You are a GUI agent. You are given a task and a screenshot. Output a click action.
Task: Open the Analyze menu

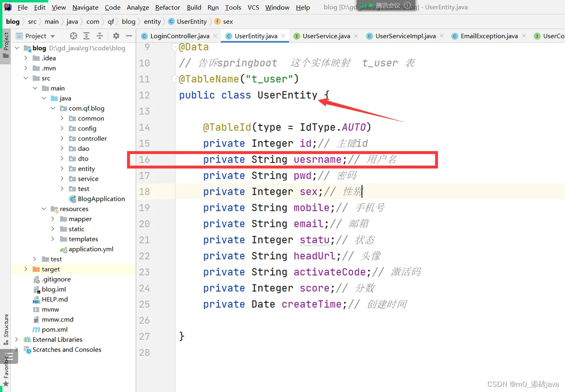[x=138, y=7]
